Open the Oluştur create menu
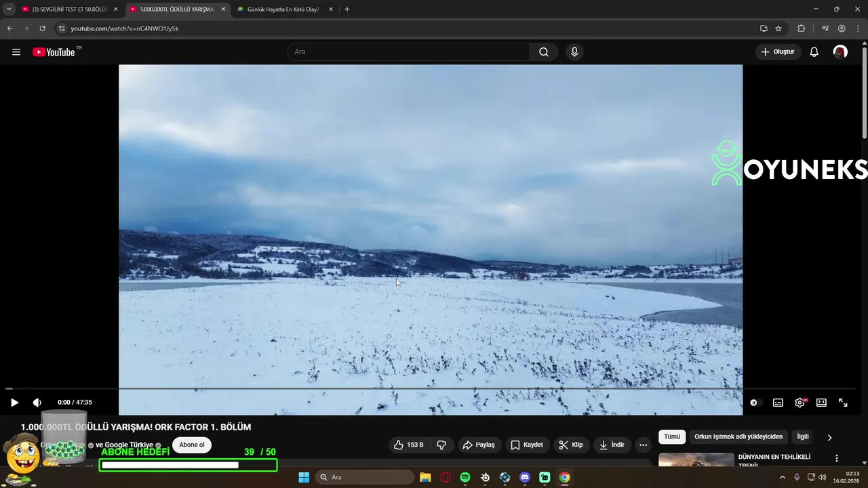 point(778,52)
